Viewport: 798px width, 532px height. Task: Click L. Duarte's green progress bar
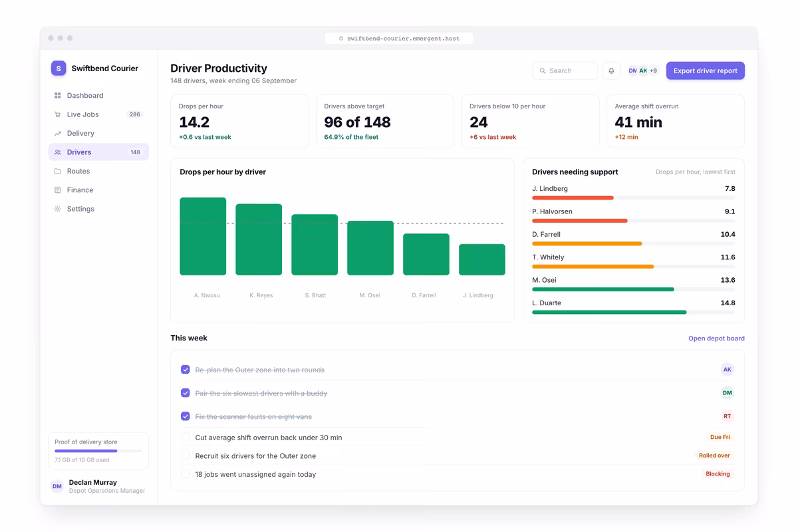click(x=609, y=312)
